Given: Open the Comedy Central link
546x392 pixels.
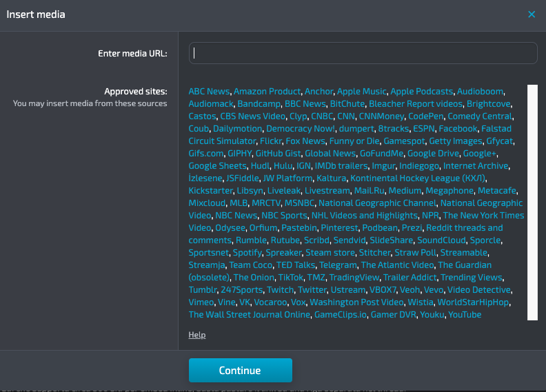Looking at the screenshot, I should pos(480,116).
